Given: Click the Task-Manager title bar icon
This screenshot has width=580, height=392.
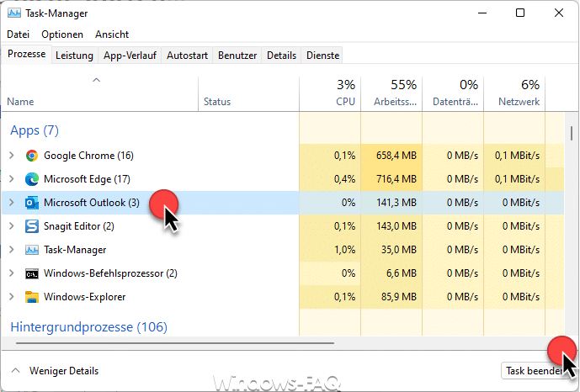Looking at the screenshot, I should pyautogui.click(x=14, y=13).
